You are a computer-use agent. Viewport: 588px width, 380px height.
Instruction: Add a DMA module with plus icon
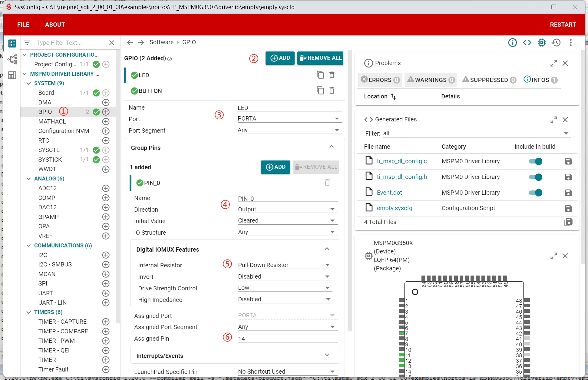point(106,102)
